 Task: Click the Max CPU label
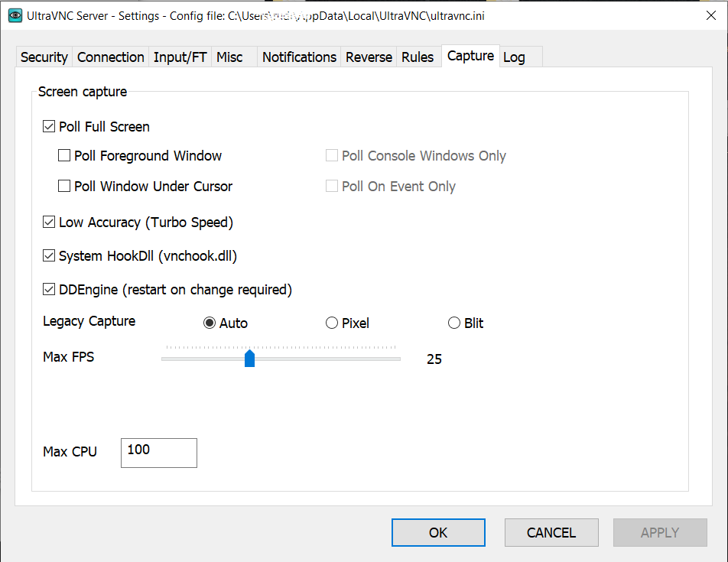click(70, 452)
